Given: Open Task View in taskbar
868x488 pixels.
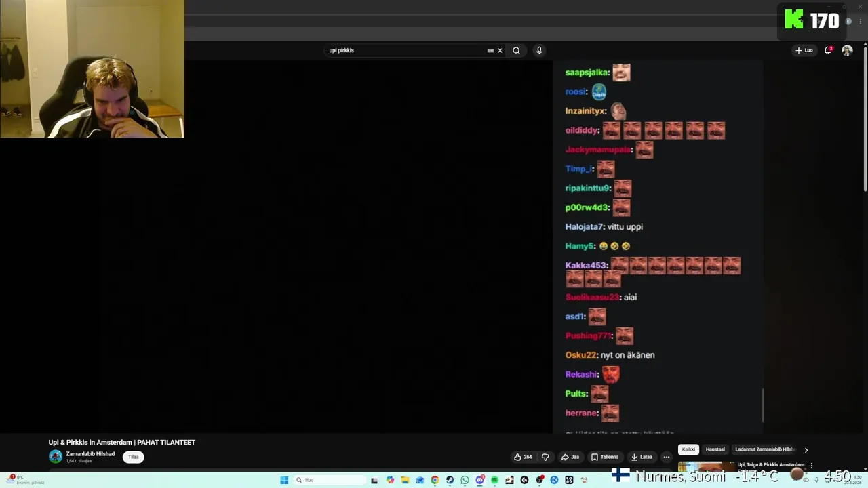Looking at the screenshot, I should coord(374,480).
